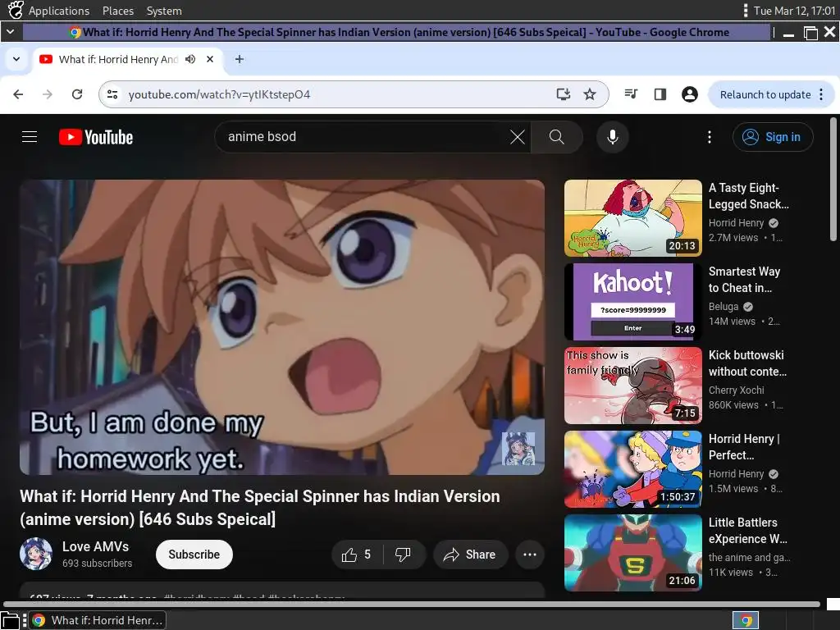Click Cherry Xochi channel name
This screenshot has width=840, height=630.
pos(736,390)
